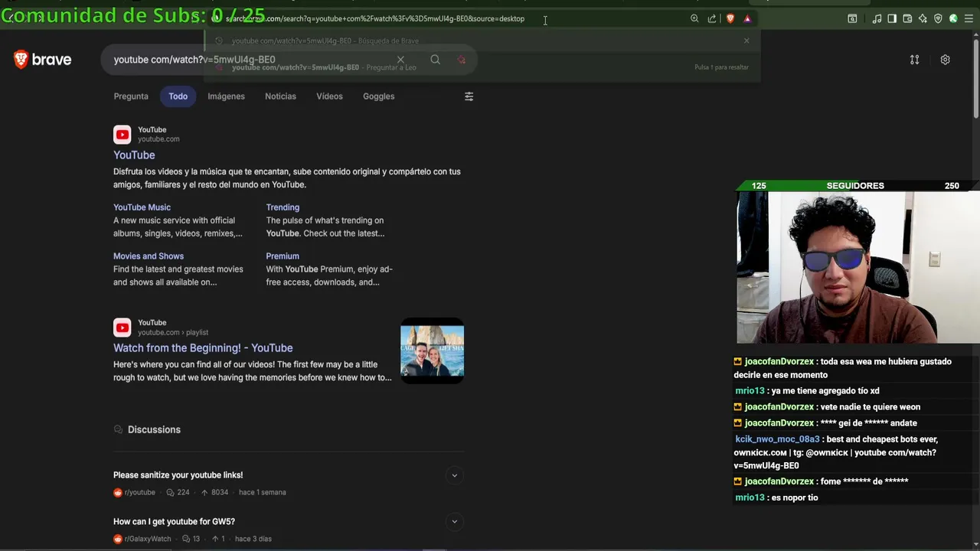Click the browser address bar URL
The image size is (980, 551).
(375, 18)
